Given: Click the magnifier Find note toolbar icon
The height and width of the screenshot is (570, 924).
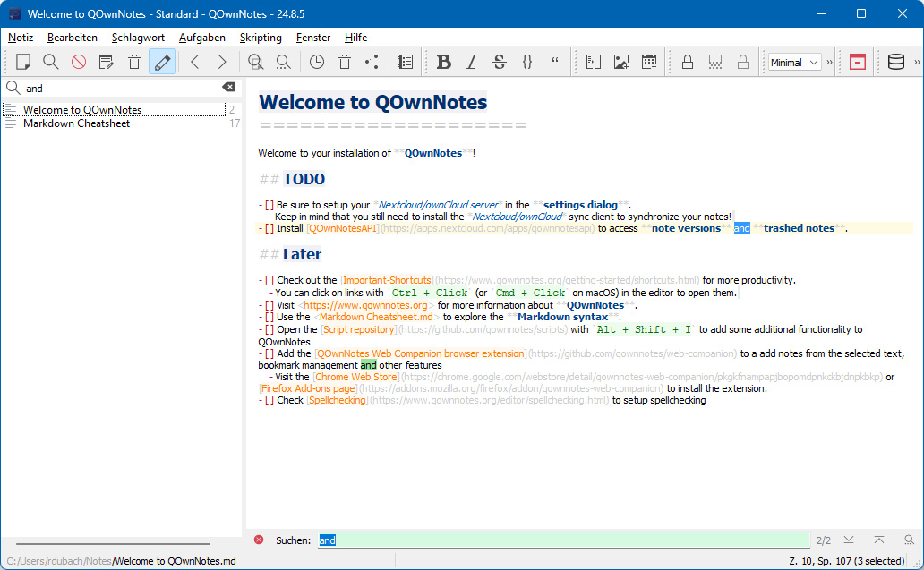Looking at the screenshot, I should pyautogui.click(x=51, y=62).
